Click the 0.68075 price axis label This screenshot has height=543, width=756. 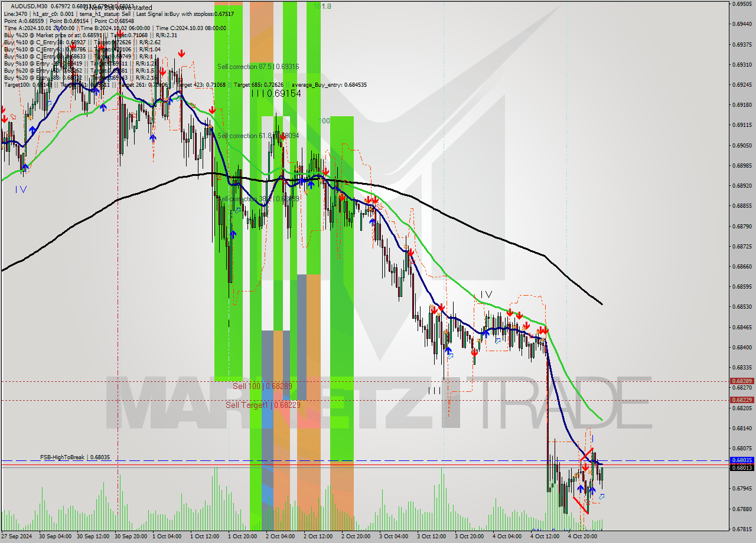point(742,448)
